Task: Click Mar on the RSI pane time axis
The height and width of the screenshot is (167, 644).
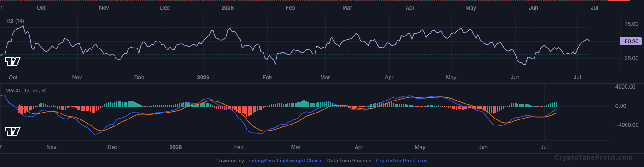Action: (325, 78)
